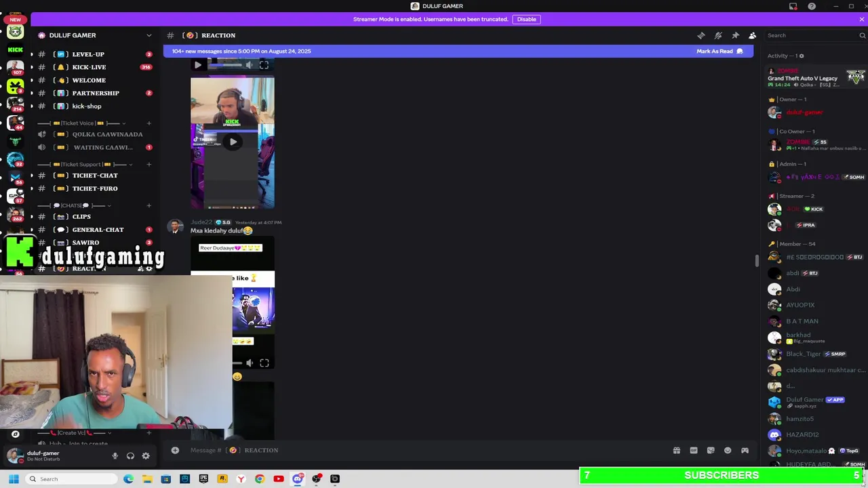Open the Activity settings gear icon
The width and height of the screenshot is (868, 488).
point(802,56)
